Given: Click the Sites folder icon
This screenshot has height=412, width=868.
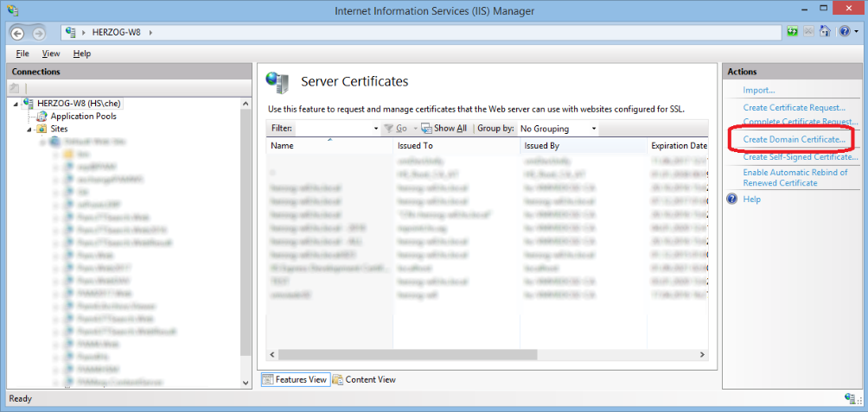Looking at the screenshot, I should pyautogui.click(x=41, y=129).
